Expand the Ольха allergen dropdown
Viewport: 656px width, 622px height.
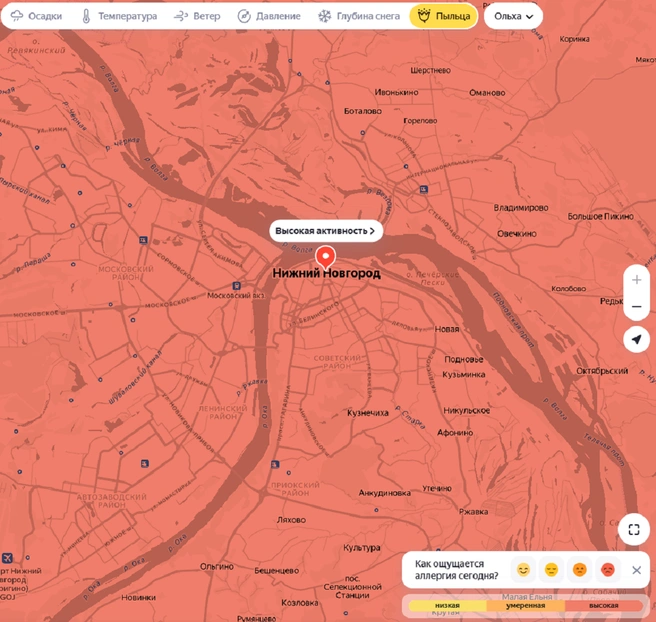513,16
